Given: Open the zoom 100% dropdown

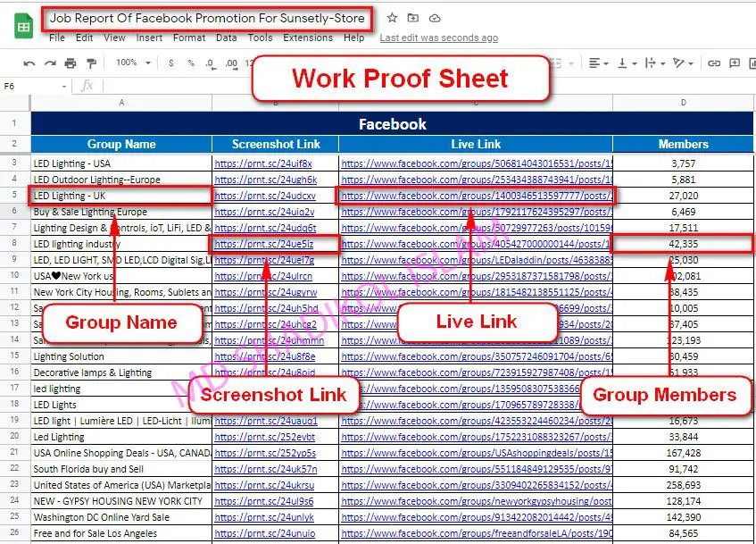Looking at the screenshot, I should [x=133, y=63].
